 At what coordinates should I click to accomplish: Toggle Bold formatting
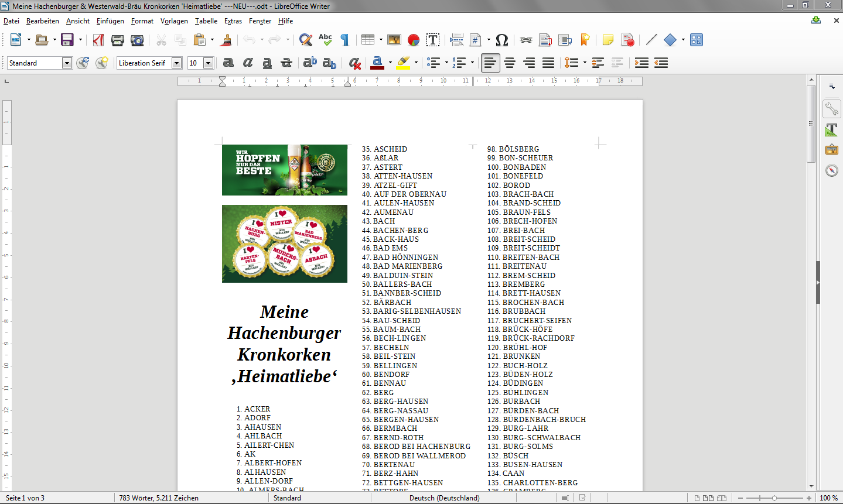click(x=228, y=63)
